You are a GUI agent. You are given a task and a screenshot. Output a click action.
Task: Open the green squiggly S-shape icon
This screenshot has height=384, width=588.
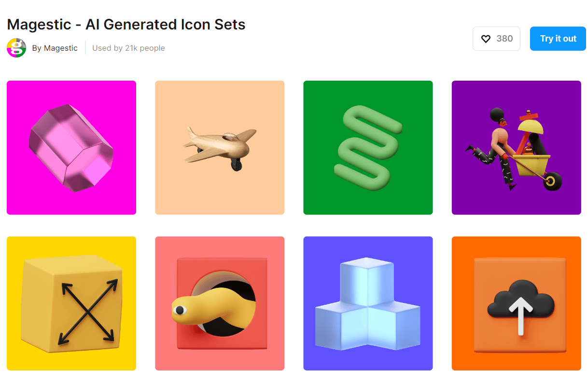click(x=368, y=147)
